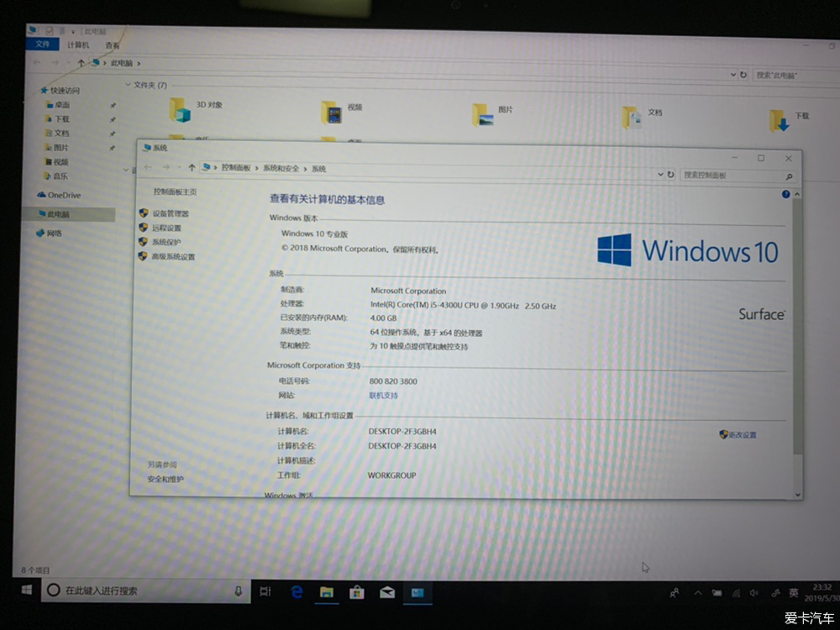Open the volume control in the tray
The image size is (840, 630).
coord(754,593)
